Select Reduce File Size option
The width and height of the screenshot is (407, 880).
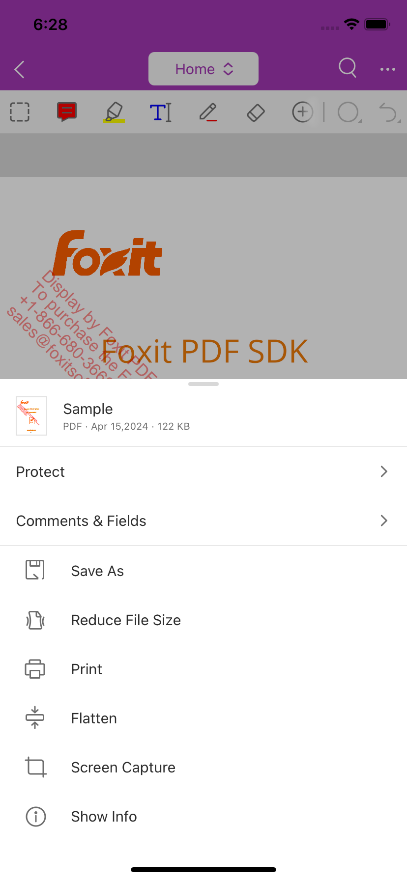coord(203,620)
